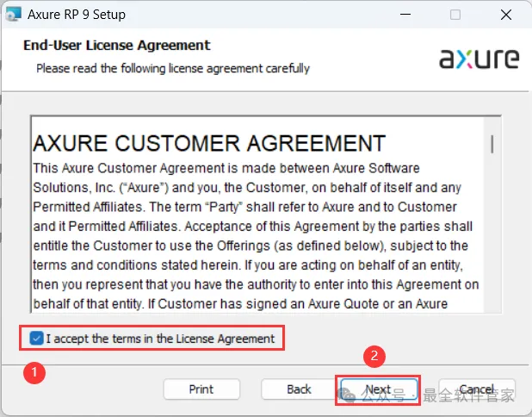The width and height of the screenshot is (532, 417).
Task: Print the license agreement
Action: point(201,389)
